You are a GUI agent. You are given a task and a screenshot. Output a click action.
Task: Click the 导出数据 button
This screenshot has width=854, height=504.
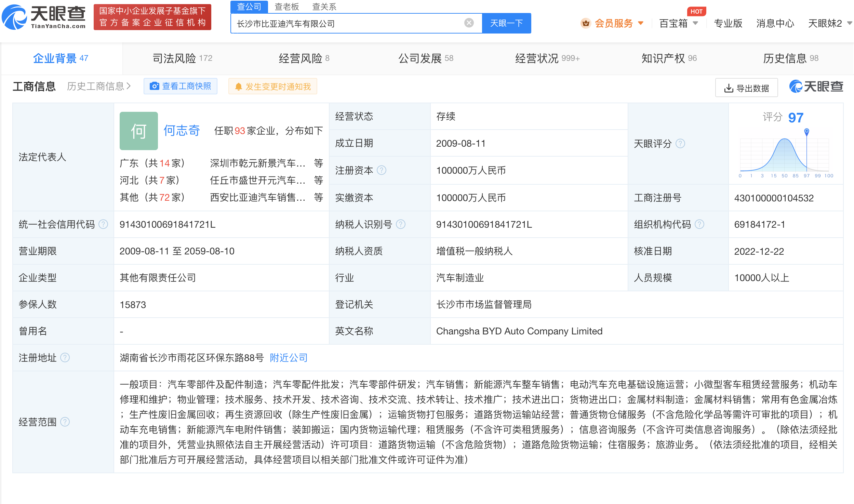click(x=747, y=88)
